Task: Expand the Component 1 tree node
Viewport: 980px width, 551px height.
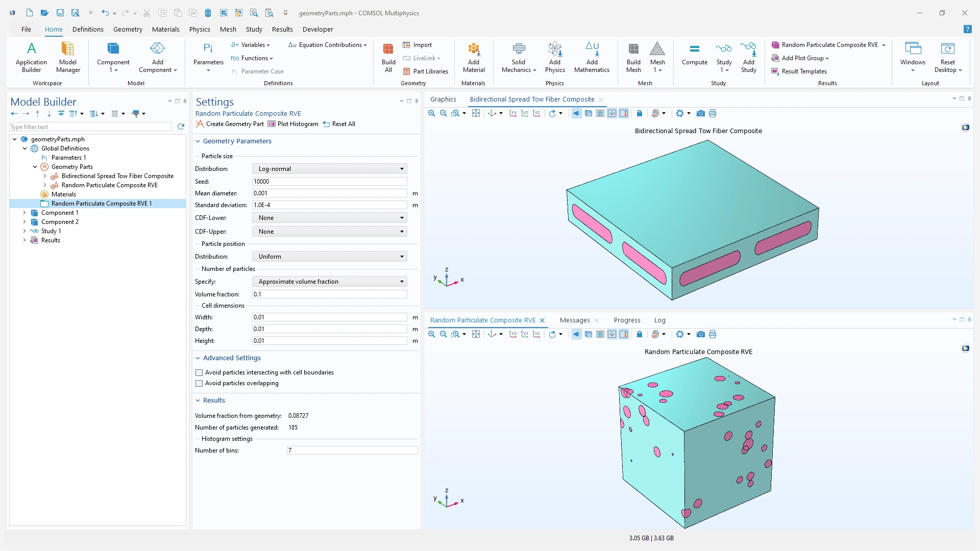Action: 24,213
